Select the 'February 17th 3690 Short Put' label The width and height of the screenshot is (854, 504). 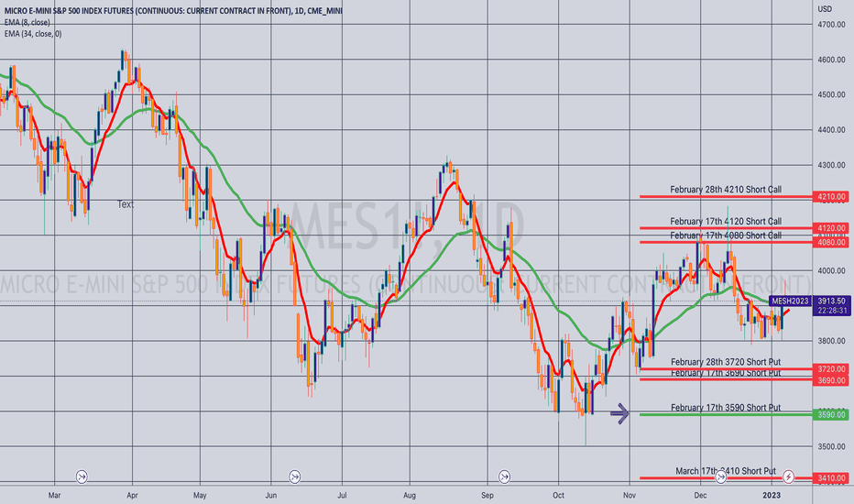726,373
